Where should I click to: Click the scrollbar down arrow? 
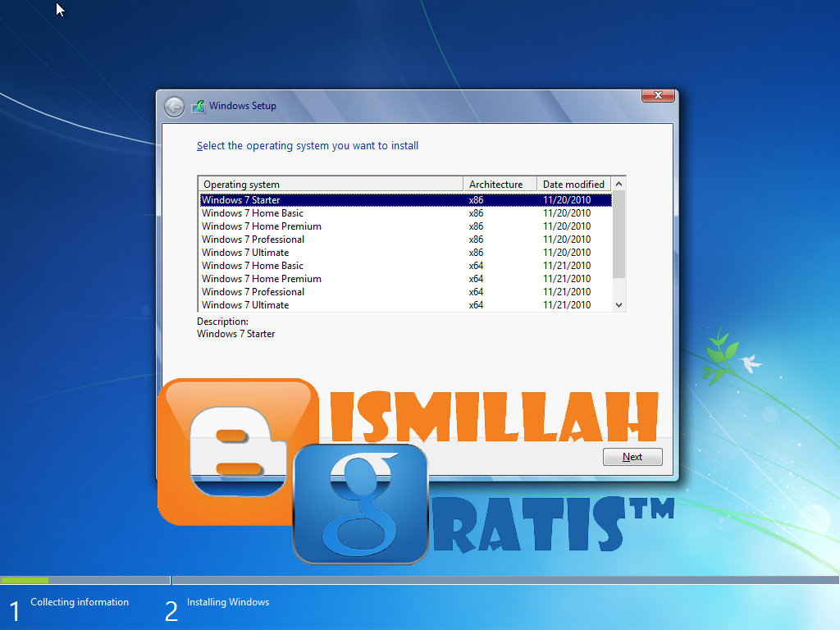point(619,304)
